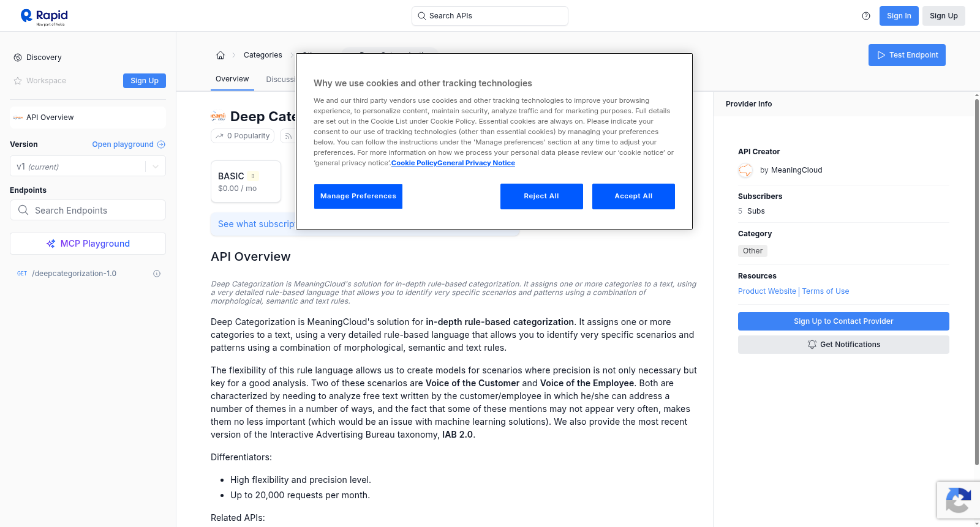Click the 0 Popularity chip
The image size is (980, 527).
(243, 136)
